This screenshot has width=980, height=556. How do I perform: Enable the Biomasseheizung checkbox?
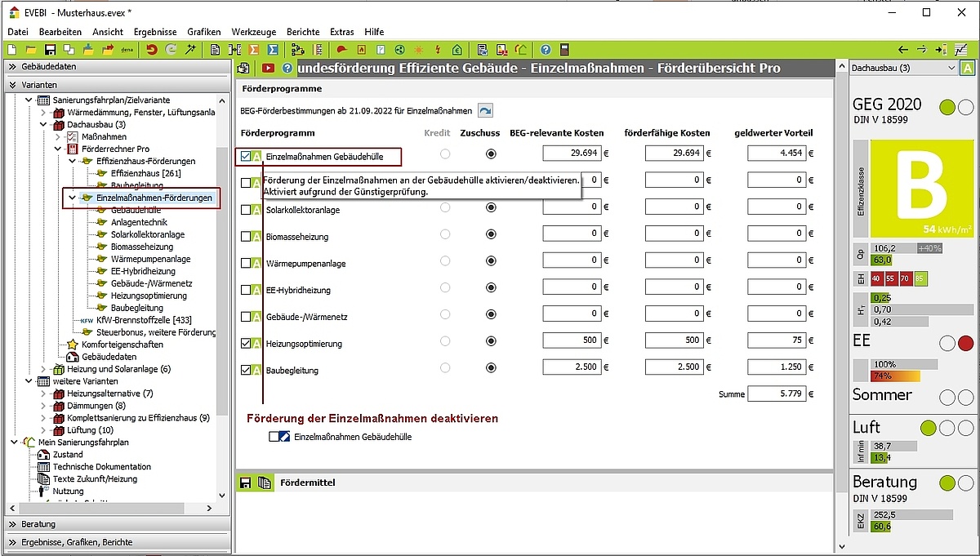[246, 237]
